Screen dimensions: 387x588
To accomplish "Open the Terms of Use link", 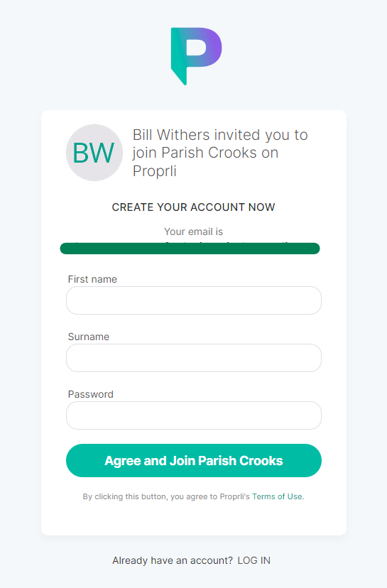I will pyautogui.click(x=277, y=496).
